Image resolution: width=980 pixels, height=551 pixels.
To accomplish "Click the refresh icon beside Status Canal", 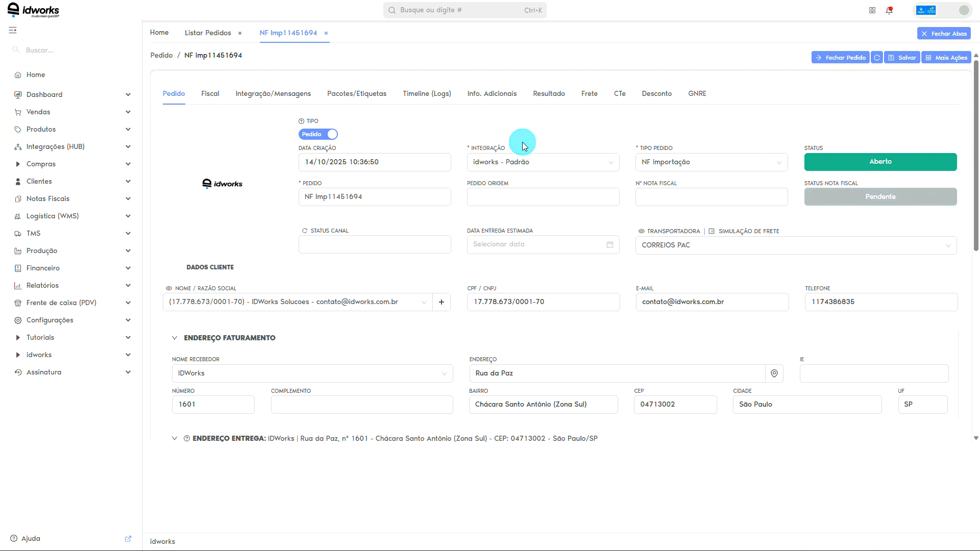I will 305,231.
